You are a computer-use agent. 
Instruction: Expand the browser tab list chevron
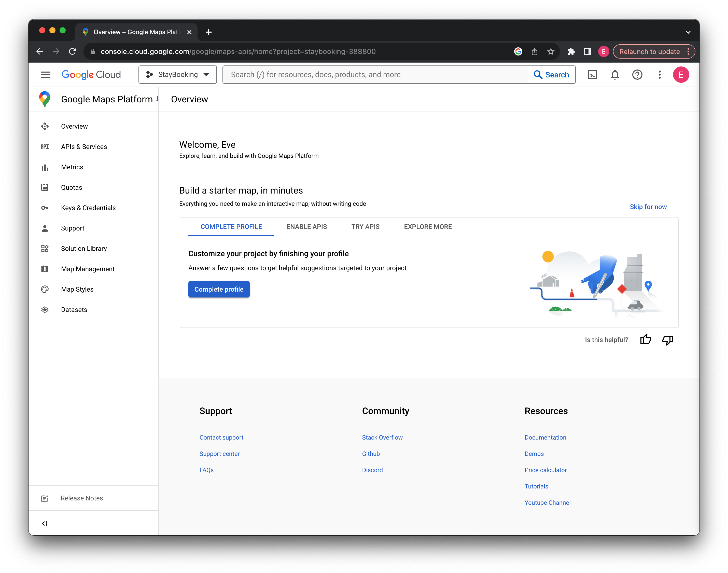(x=688, y=32)
